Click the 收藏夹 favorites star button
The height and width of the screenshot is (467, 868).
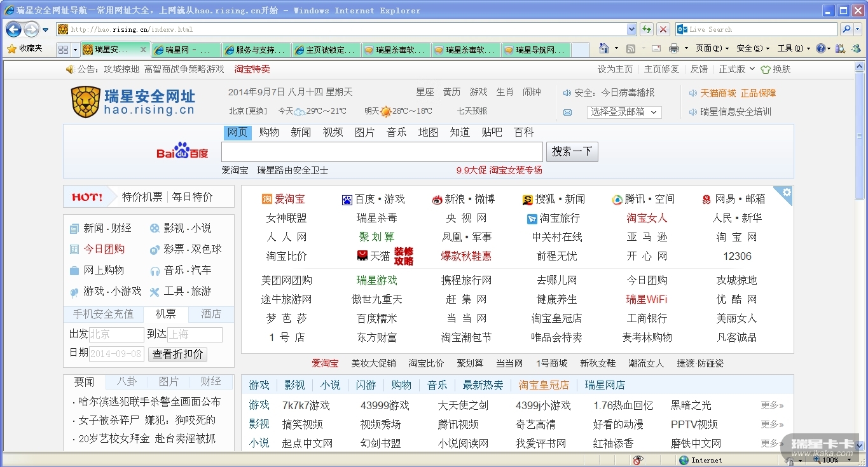pos(24,49)
